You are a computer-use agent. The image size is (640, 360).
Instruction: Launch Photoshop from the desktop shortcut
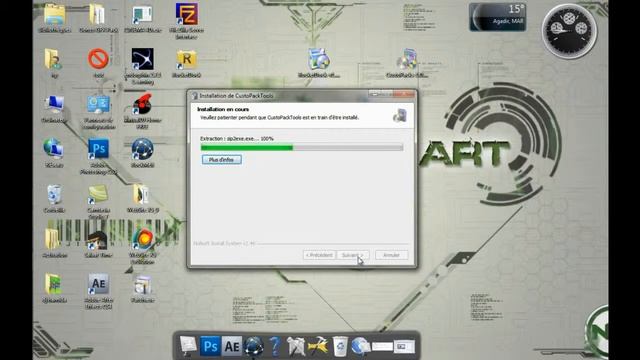pos(98,149)
